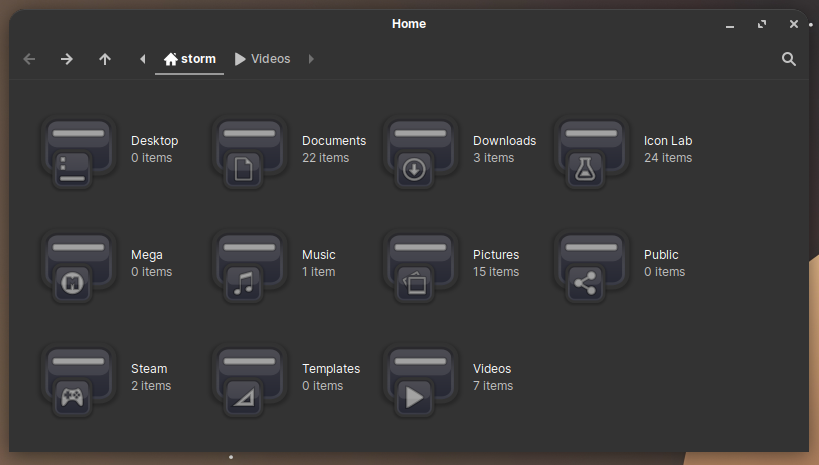Open the Desktop folder icon
Screen dimensions: 819x465
pyautogui.click(x=78, y=152)
